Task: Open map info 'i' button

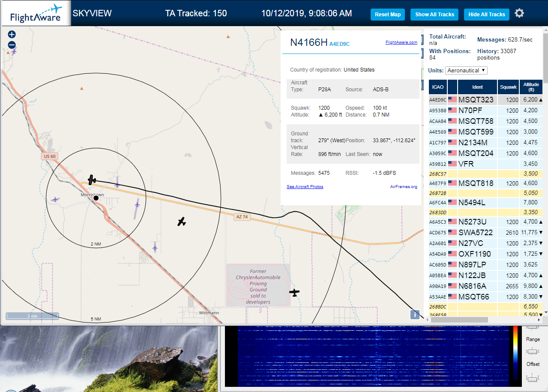Action: [415, 314]
